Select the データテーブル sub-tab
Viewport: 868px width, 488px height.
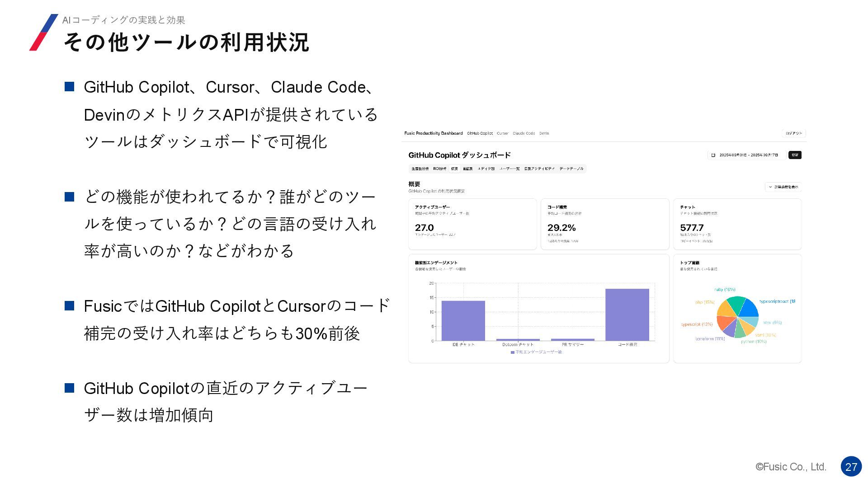pyautogui.click(x=571, y=169)
